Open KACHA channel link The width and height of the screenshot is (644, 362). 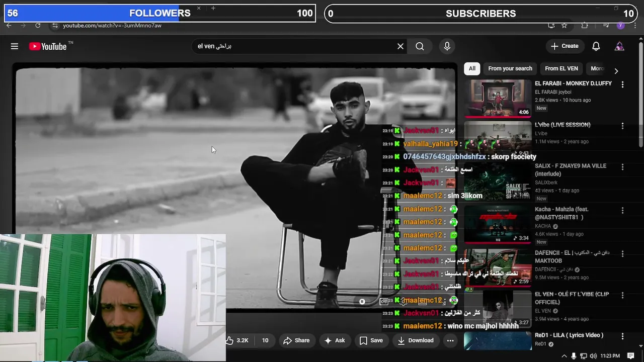coord(543,226)
